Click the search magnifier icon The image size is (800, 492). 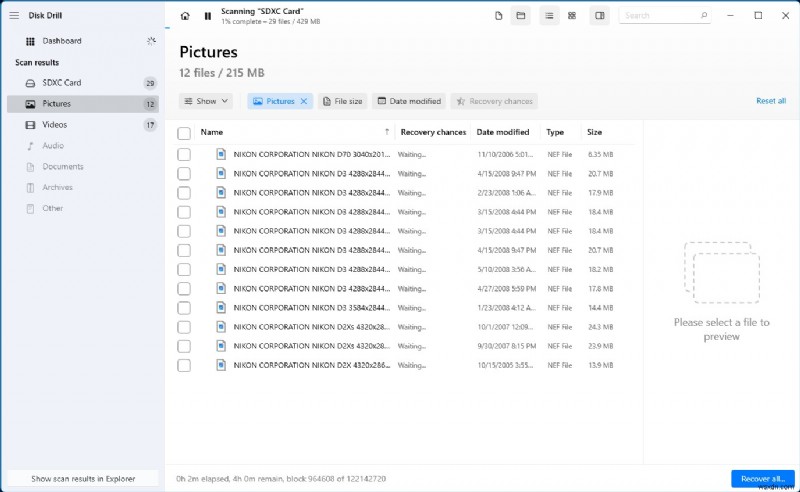(704, 15)
